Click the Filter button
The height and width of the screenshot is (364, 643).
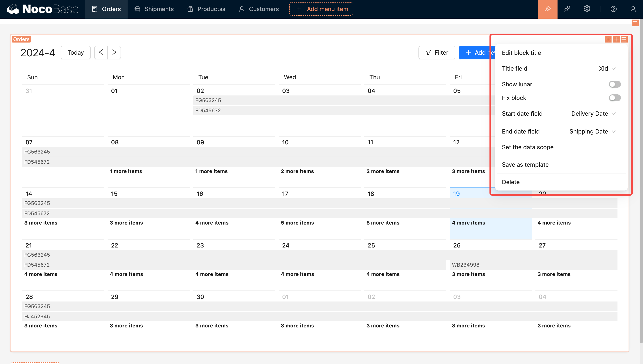coord(437,53)
